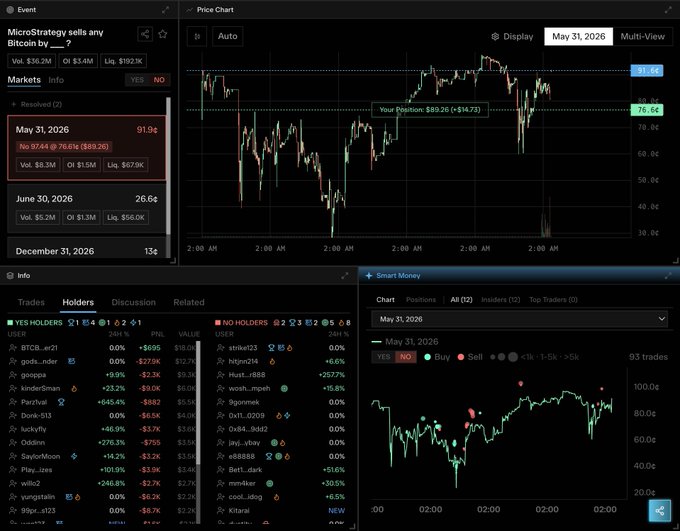Open Display settings gear
The image size is (680, 531).
495,36
